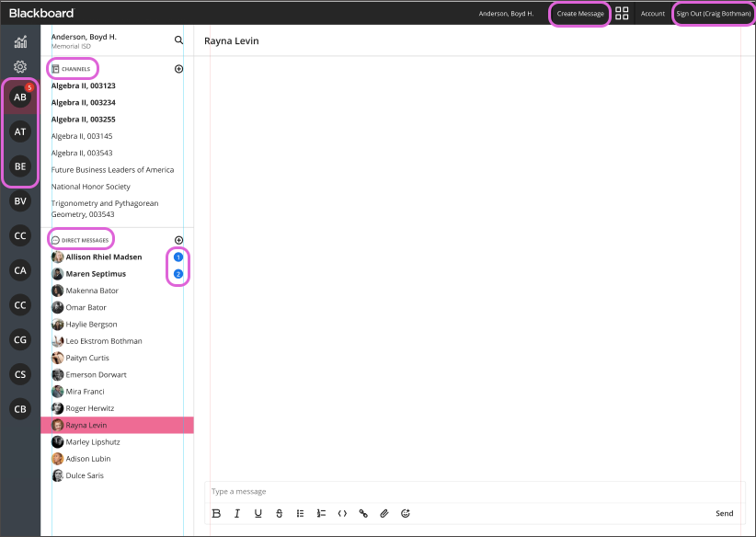756x537 pixels.
Task: Open direct message with Paityn Curtis
Action: [x=87, y=358]
